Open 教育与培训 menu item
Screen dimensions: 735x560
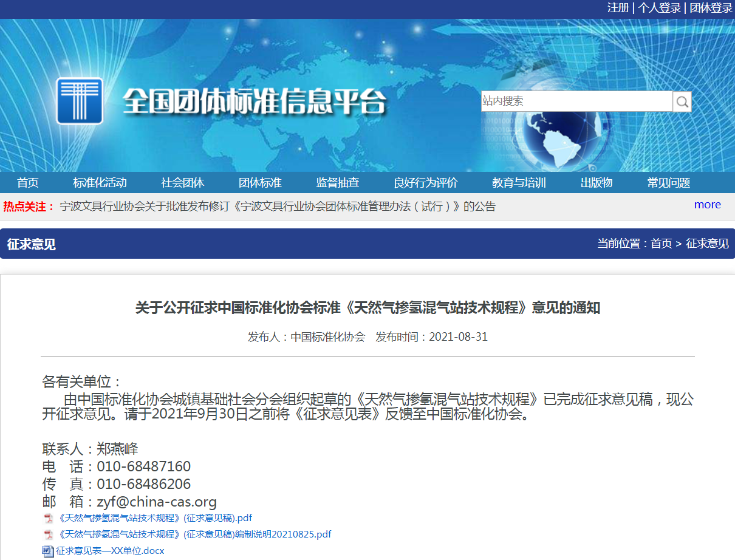519,183
